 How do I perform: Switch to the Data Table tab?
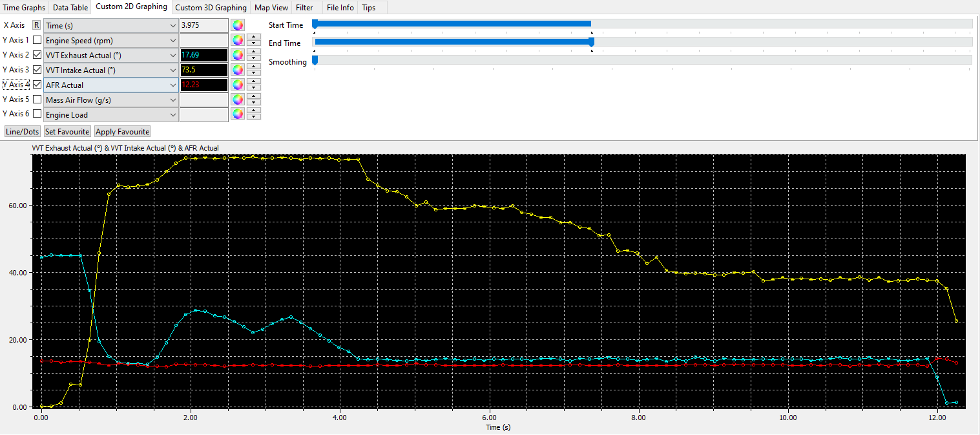(x=70, y=8)
